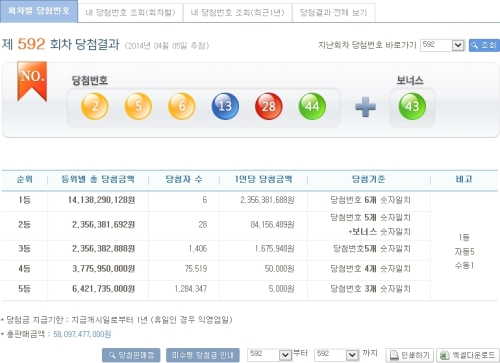Screen dimensions: 500x363
Task: Click the 5등 total prize 6,421,735,000원
Action: 103,289
